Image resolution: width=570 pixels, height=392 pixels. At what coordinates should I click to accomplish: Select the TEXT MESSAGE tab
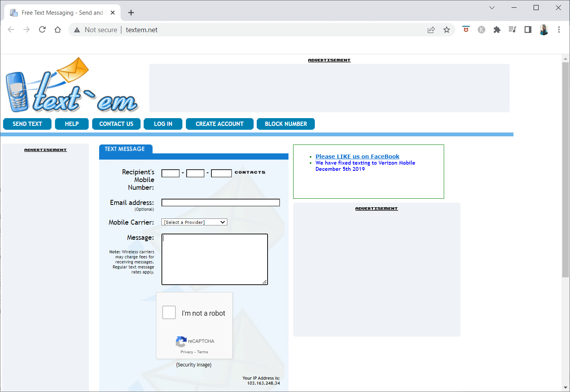[125, 149]
